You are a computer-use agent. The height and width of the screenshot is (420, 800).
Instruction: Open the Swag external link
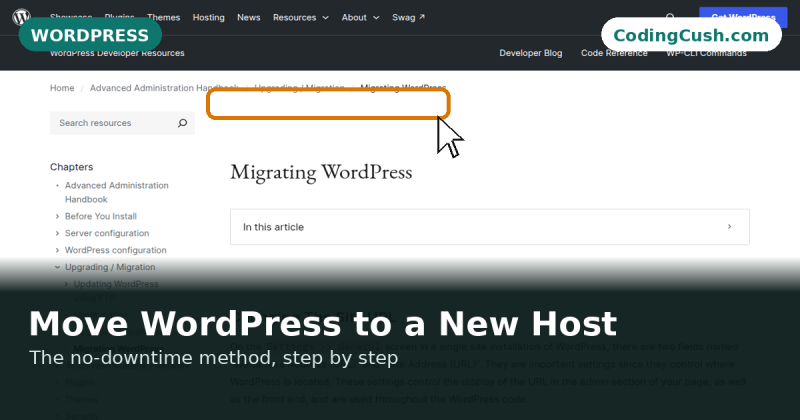click(x=408, y=17)
